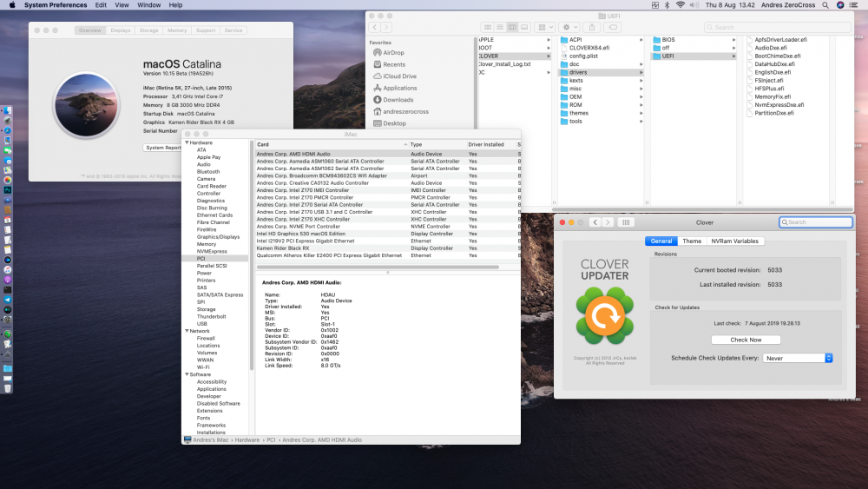Image resolution: width=868 pixels, height=489 pixels.
Task: Click the horizontal scrollbar in PCI list
Action: [378, 267]
